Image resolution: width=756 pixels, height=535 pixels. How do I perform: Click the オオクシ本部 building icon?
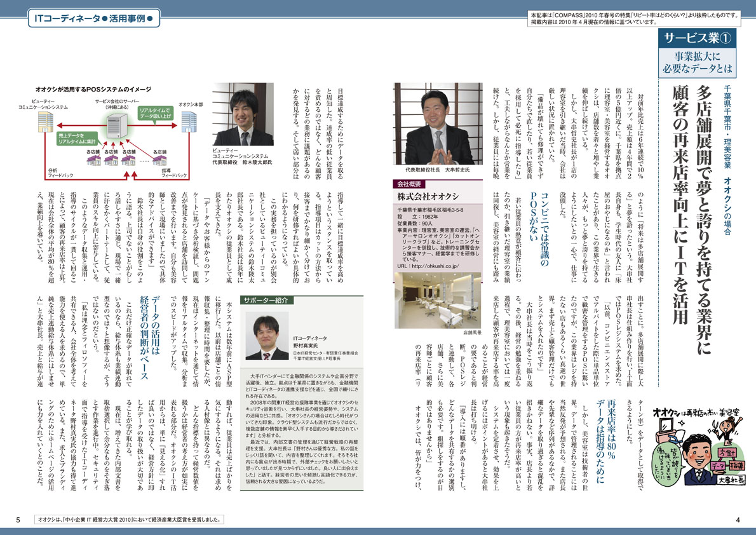[x=189, y=122]
